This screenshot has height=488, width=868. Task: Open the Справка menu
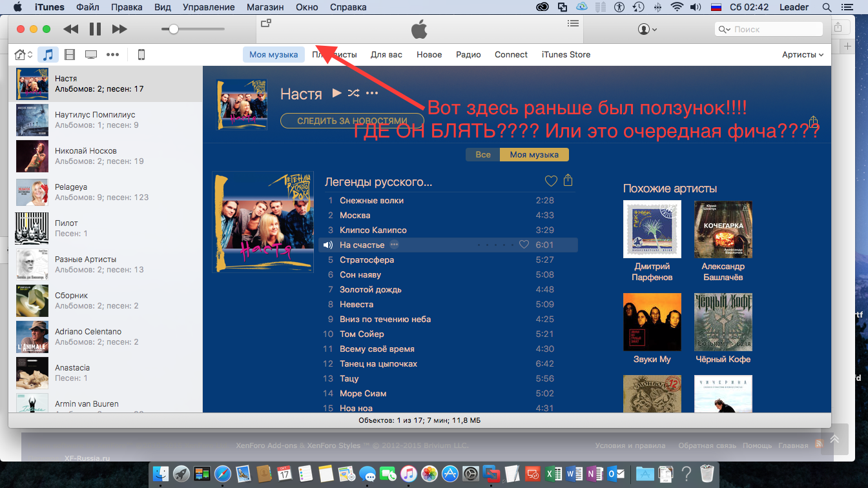click(348, 7)
